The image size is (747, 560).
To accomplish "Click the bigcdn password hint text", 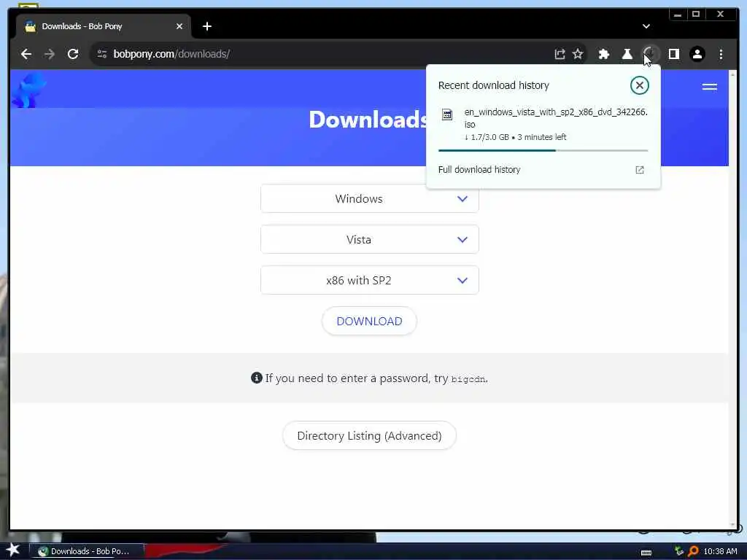I will click(x=468, y=379).
